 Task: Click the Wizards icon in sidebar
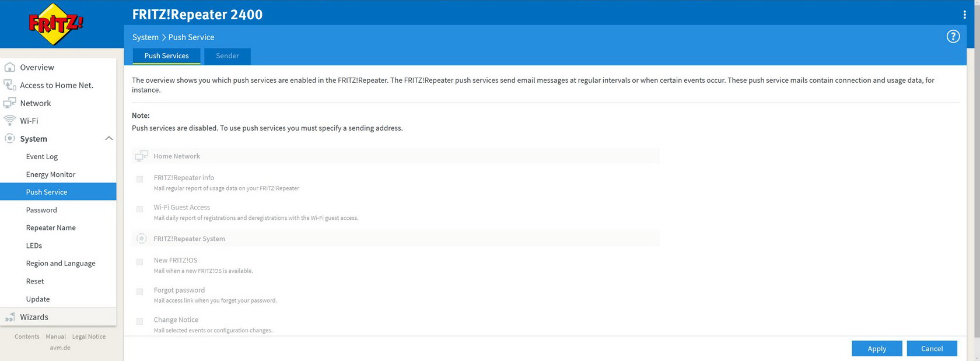pyautogui.click(x=9, y=317)
